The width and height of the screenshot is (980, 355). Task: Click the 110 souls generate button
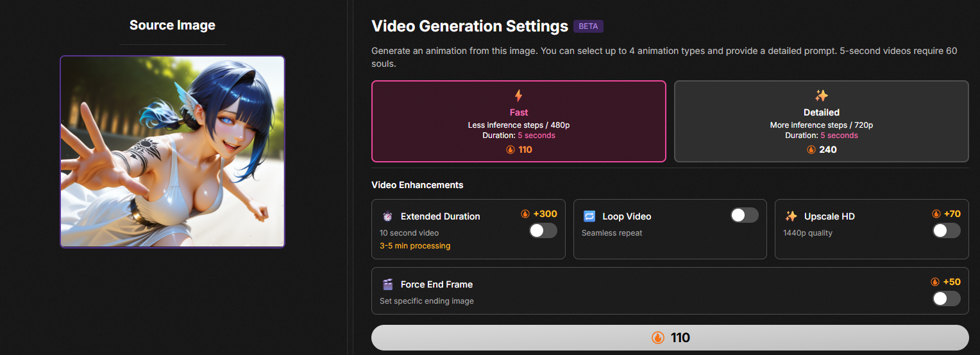click(670, 338)
